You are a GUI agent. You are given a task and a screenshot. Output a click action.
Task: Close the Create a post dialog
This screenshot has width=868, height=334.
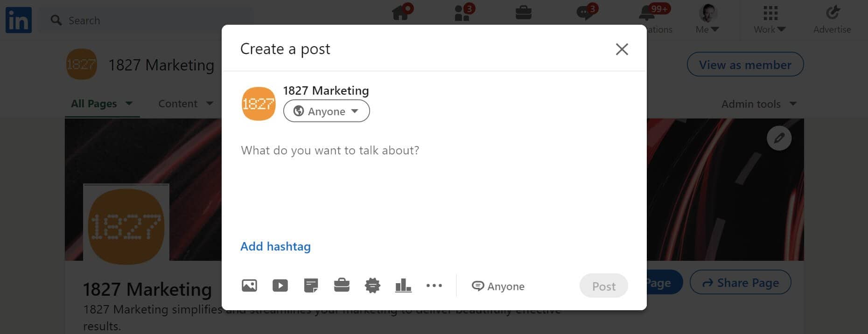(x=622, y=49)
